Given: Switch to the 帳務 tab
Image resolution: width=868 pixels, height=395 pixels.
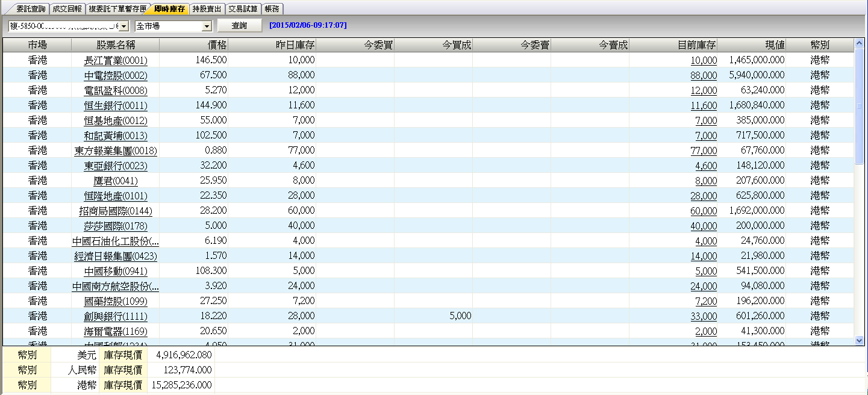Looking at the screenshot, I should click(x=272, y=9).
